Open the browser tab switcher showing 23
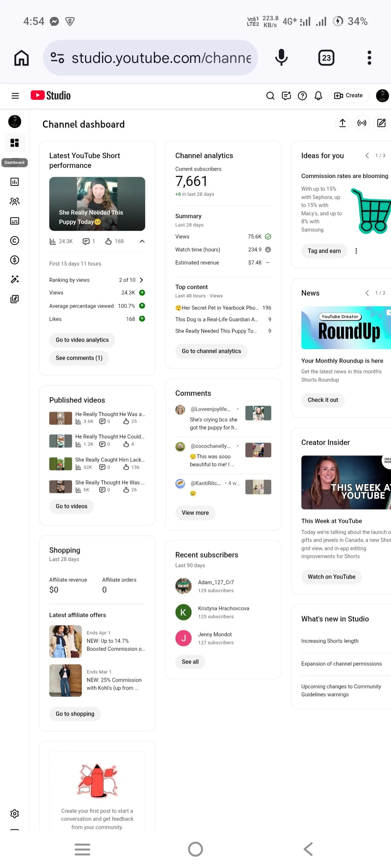This screenshot has width=391, height=868. tap(326, 58)
